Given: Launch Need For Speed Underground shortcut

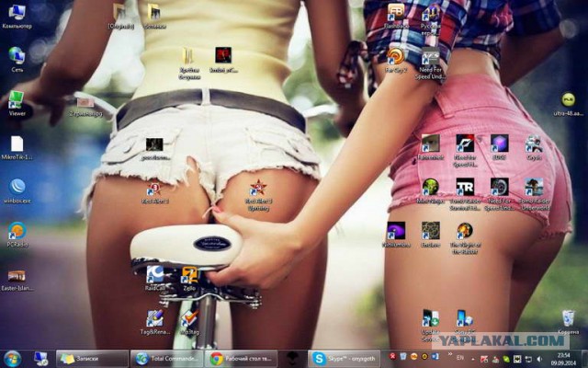Looking at the screenshot, I should click(x=430, y=63).
